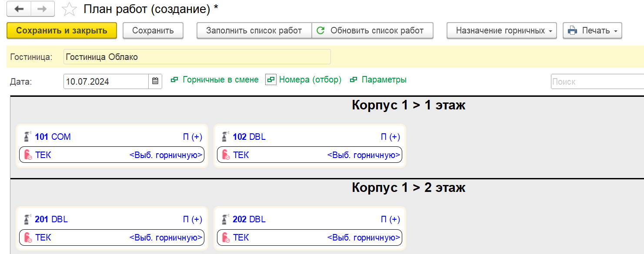Click the pink cleaning icon in room 202 card

click(x=226, y=238)
